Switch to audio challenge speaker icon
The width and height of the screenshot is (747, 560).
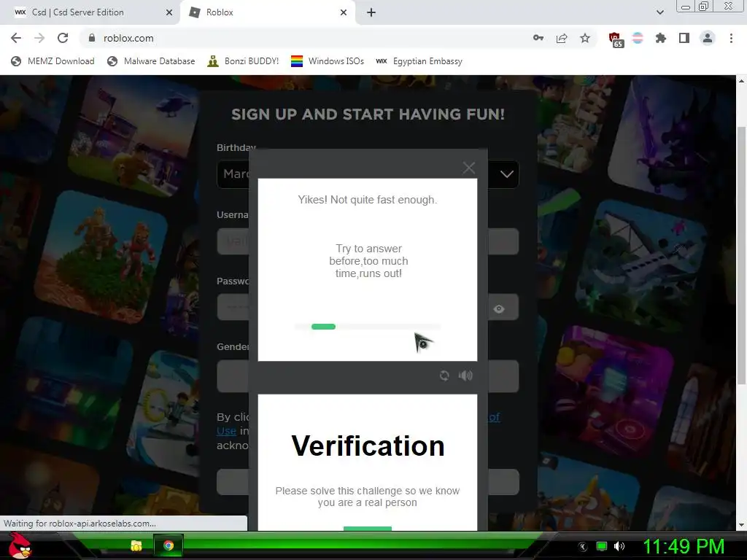coord(465,376)
